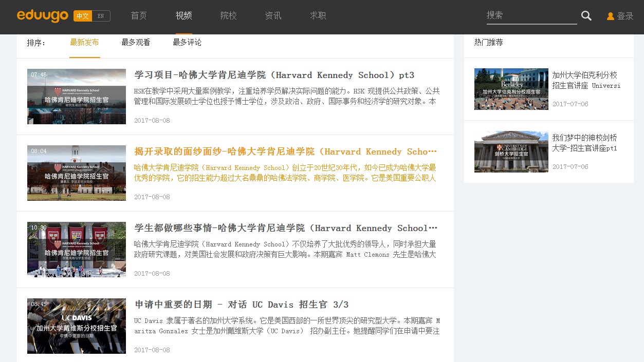Image resolution: width=644 pixels, height=362 pixels.
Task: Switch language to EN
Action: click(x=101, y=16)
